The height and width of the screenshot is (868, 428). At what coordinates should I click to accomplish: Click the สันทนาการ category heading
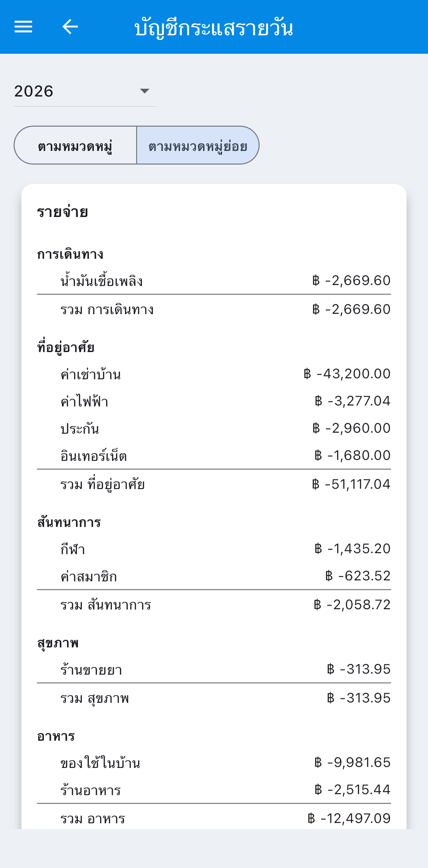pyautogui.click(x=69, y=522)
